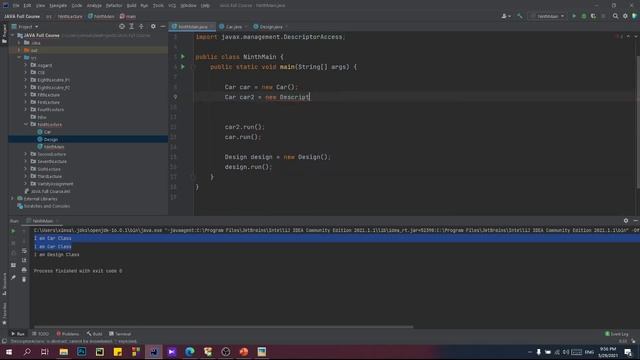This screenshot has height=360, width=640.
Task: Open Project panel options gear
Action: pyautogui.click(x=153, y=27)
